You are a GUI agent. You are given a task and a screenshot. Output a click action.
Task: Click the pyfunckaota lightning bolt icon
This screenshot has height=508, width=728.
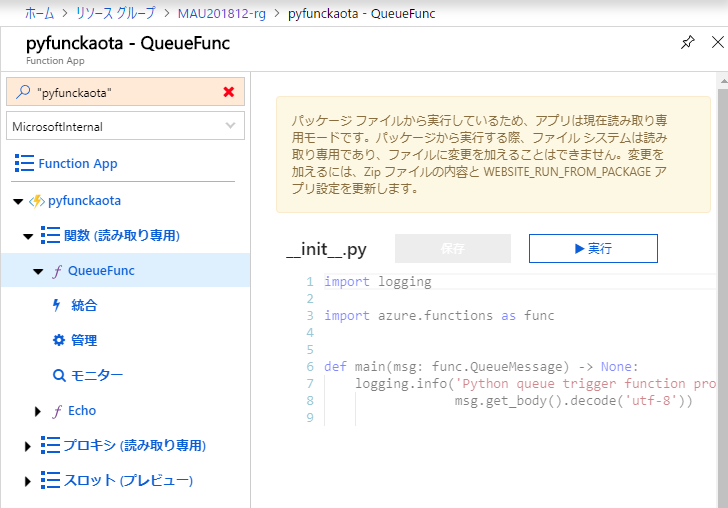tap(37, 201)
